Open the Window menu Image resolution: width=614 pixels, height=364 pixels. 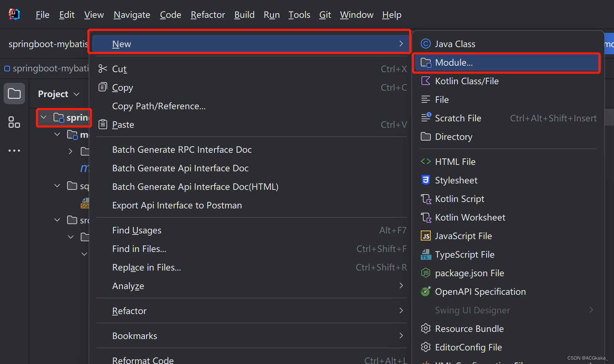[x=356, y=15]
